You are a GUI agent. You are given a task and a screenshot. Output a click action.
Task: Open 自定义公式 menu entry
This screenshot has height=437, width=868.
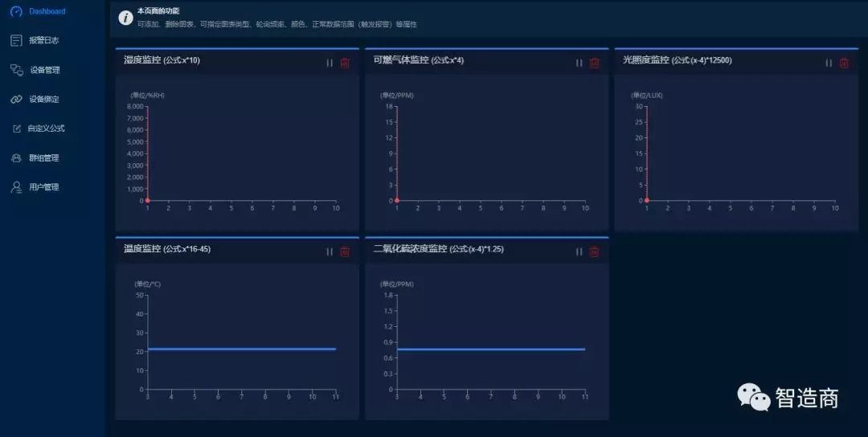(46, 129)
